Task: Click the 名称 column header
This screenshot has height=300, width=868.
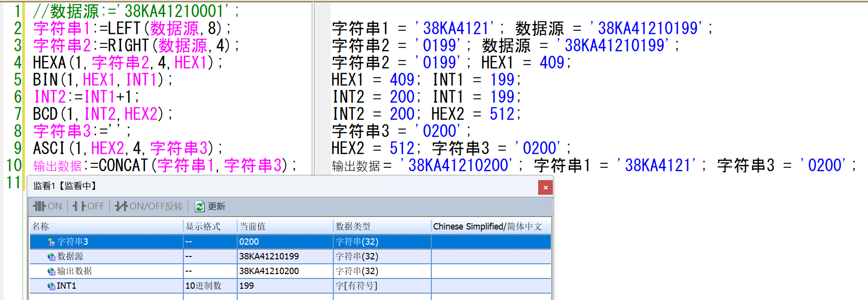Action: 105,227
